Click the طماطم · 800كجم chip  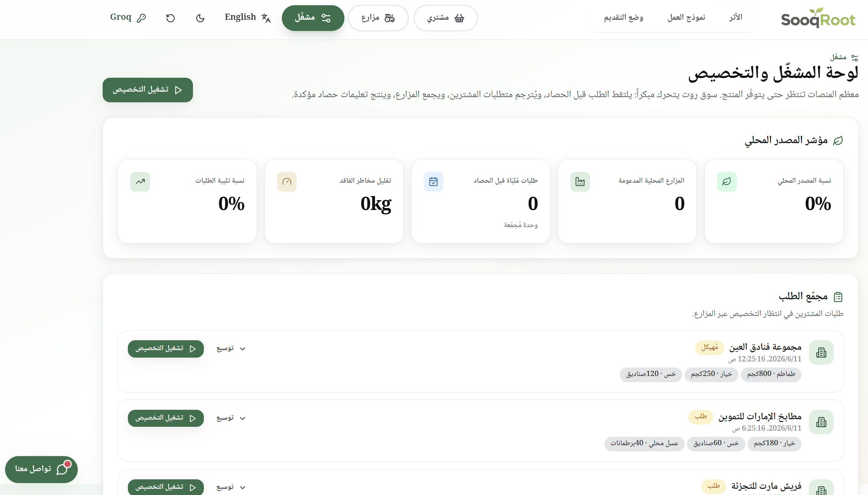(x=771, y=374)
